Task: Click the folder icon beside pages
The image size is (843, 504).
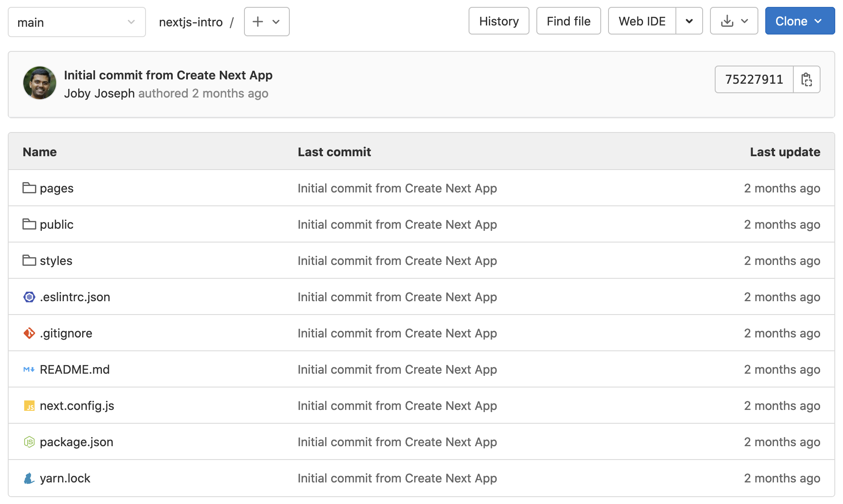Action: [29, 188]
